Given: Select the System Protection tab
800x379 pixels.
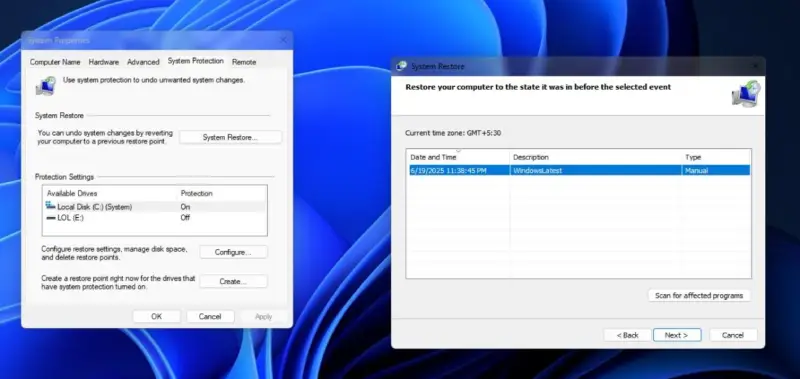Looking at the screenshot, I should click(195, 61).
